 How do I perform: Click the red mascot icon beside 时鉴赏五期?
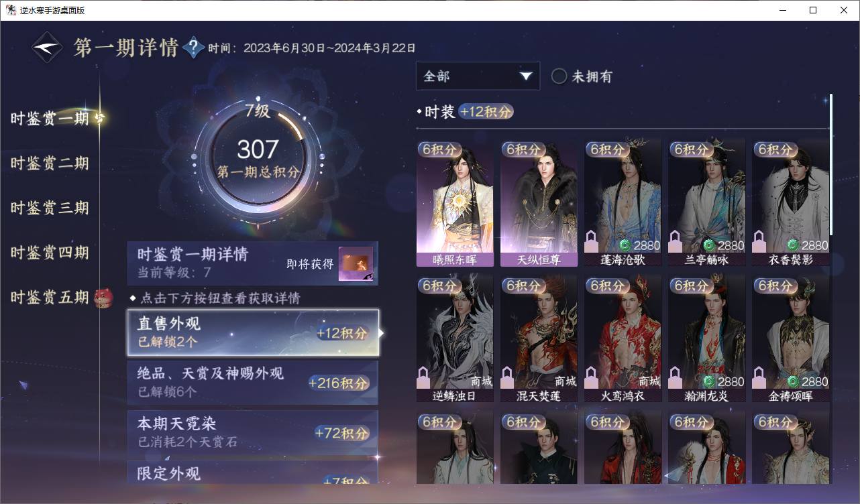coord(103,296)
